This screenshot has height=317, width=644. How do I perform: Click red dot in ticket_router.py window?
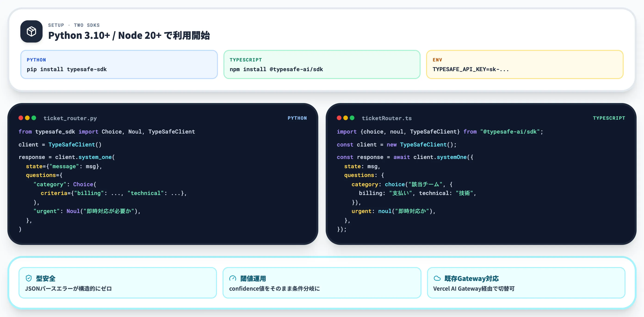click(21, 118)
